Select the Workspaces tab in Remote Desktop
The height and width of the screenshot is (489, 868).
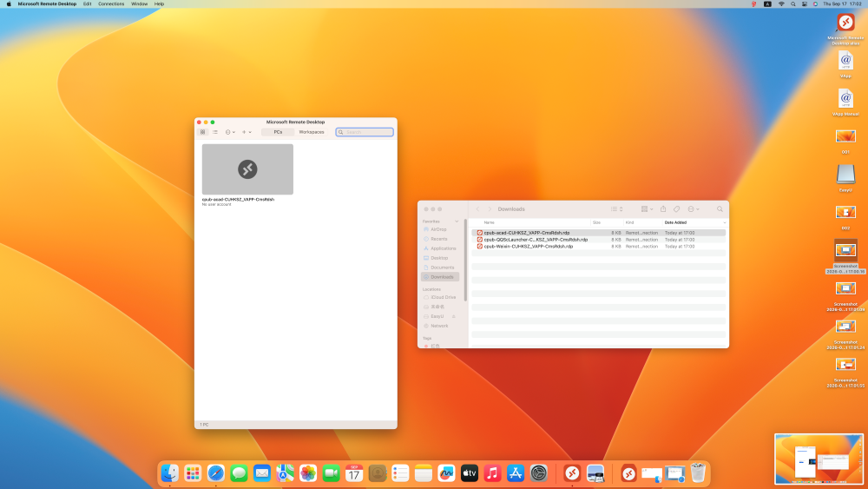(311, 132)
